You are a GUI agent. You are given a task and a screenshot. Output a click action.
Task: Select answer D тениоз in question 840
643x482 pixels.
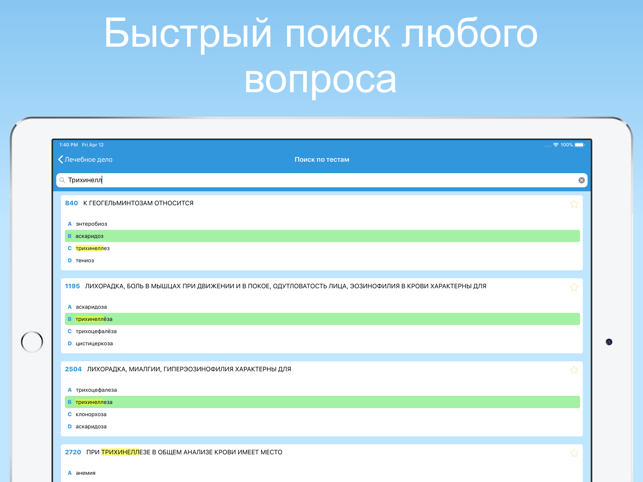(85, 260)
